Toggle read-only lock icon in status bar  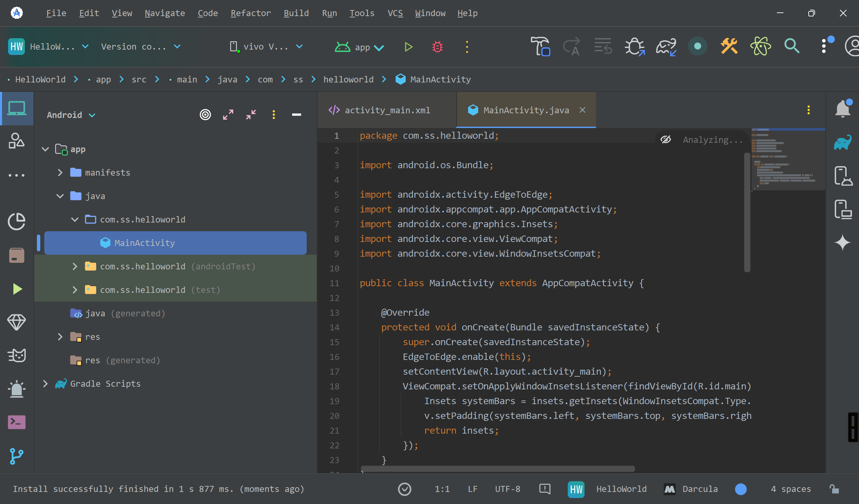pos(834,489)
